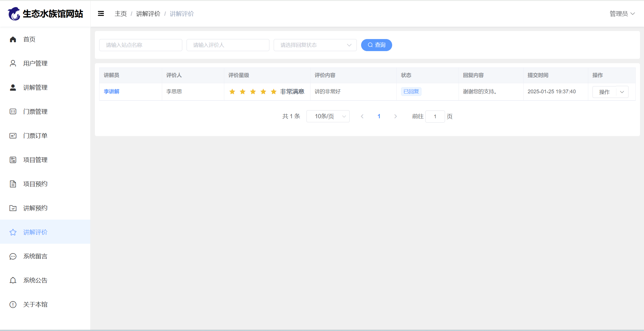This screenshot has height=331, width=644.
Task: Open the 管理员 account menu
Action: [622, 13]
